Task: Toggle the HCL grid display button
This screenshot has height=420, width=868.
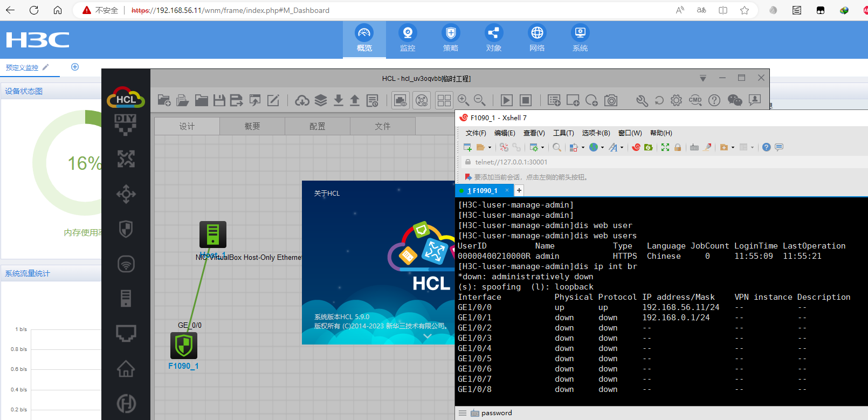Action: tap(444, 100)
